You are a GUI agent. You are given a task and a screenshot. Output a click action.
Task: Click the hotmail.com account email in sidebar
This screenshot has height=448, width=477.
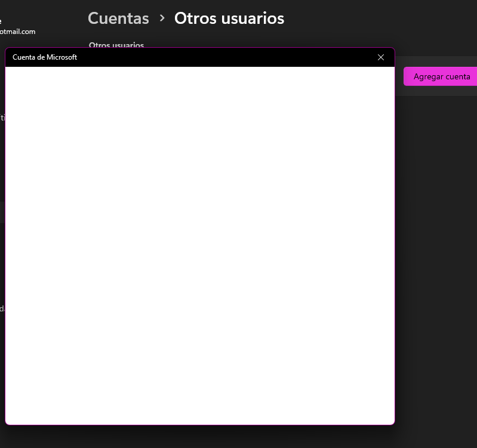(x=18, y=32)
